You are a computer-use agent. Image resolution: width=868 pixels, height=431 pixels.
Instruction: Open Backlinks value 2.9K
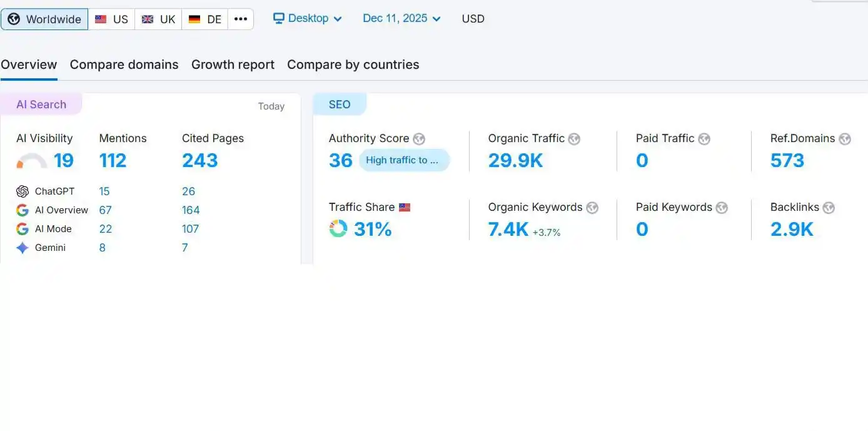tap(792, 230)
